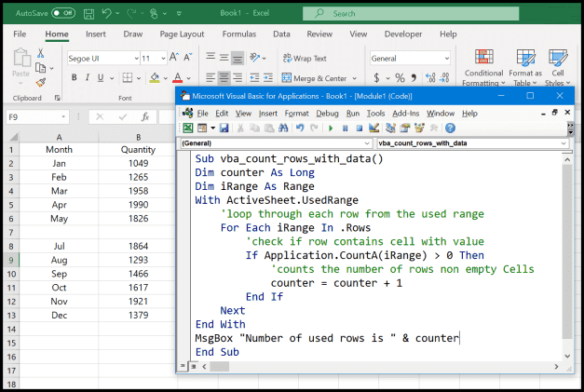This screenshot has height=392, width=584.
Task: Click the Break pause icon in VBA toolbar
Action: [x=346, y=128]
